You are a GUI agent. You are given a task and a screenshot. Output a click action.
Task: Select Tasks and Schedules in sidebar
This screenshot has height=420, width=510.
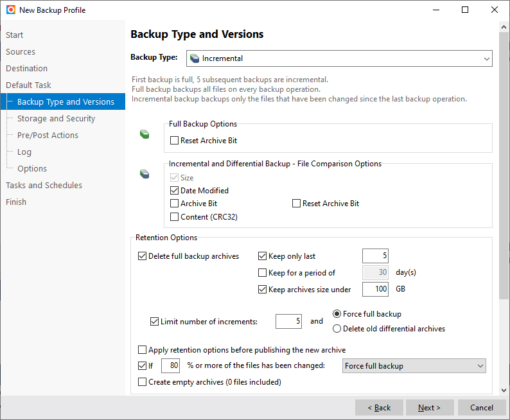click(44, 186)
